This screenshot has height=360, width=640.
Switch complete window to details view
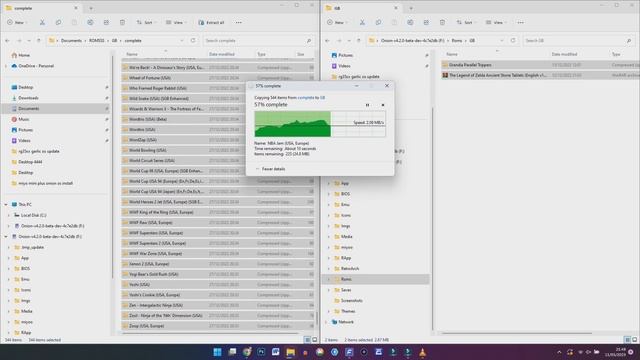pos(307,340)
